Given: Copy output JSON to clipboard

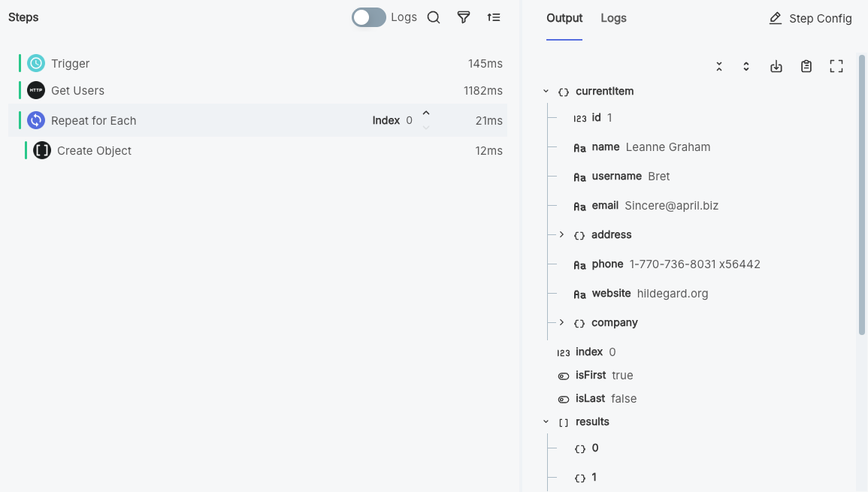Looking at the screenshot, I should click(806, 66).
